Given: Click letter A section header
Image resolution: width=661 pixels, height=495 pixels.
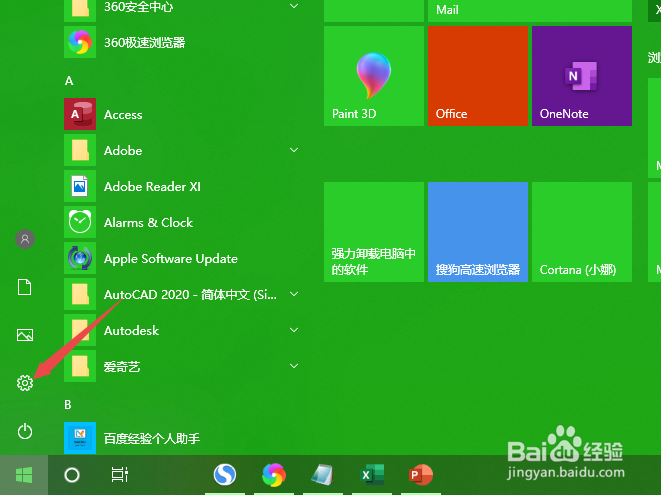Looking at the screenshot, I should coord(69,81).
